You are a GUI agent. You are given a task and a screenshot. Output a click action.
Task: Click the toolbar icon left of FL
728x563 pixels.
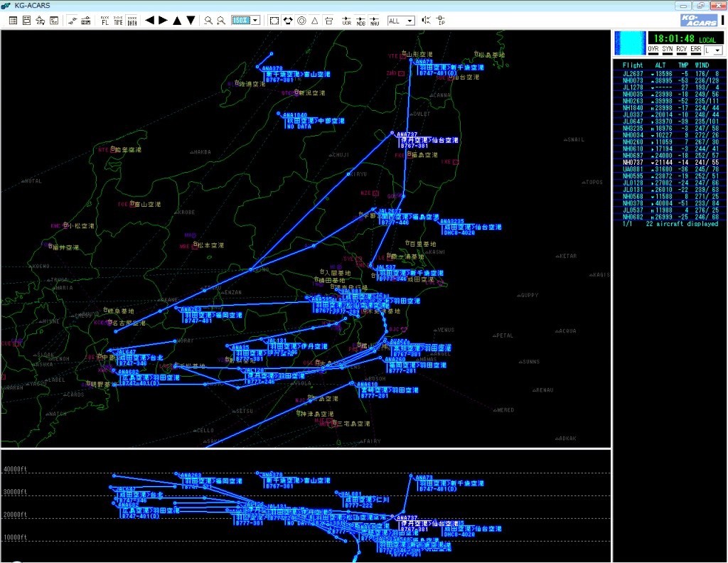coord(85,21)
